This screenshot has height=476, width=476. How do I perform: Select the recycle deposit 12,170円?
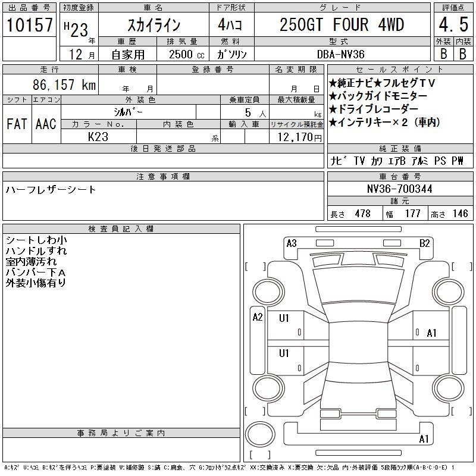click(299, 137)
